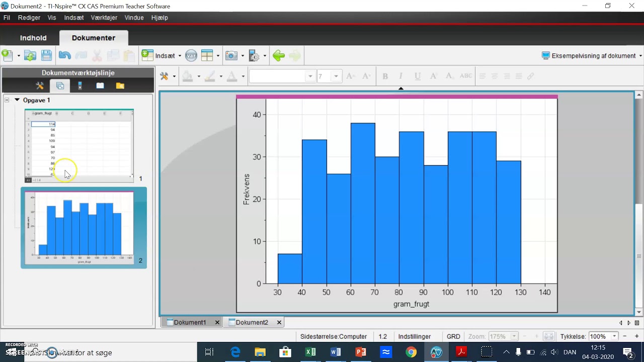This screenshot has height=362, width=644.
Task: Open Document Tools wrench icon in side panel
Action: (40, 85)
